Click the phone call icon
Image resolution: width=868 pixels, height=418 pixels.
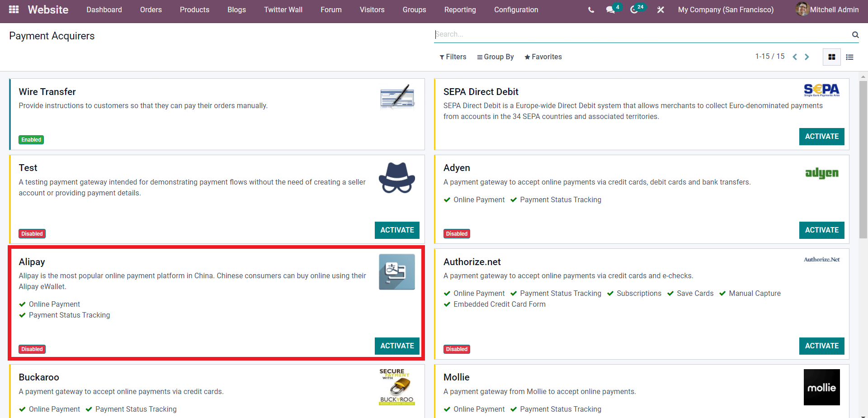tap(591, 9)
